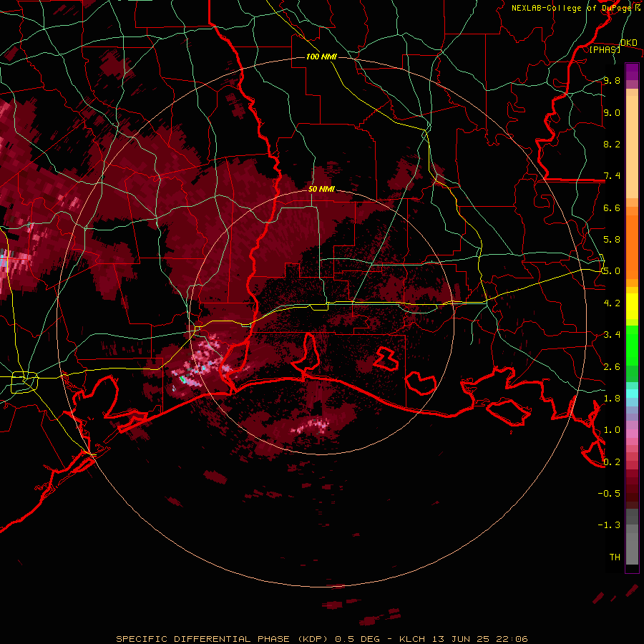644x644 pixels.
Task: Click the -0.5 scale value
Action: point(609,494)
